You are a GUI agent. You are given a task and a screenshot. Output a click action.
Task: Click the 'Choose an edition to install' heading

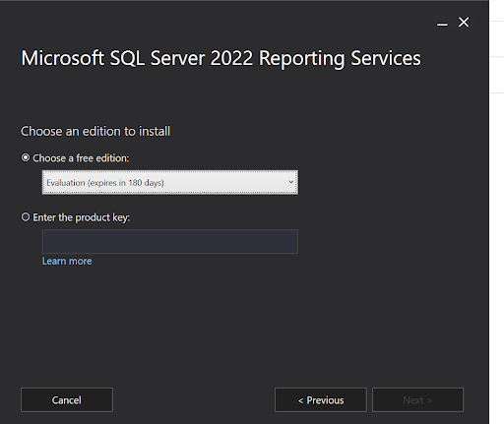[95, 132]
